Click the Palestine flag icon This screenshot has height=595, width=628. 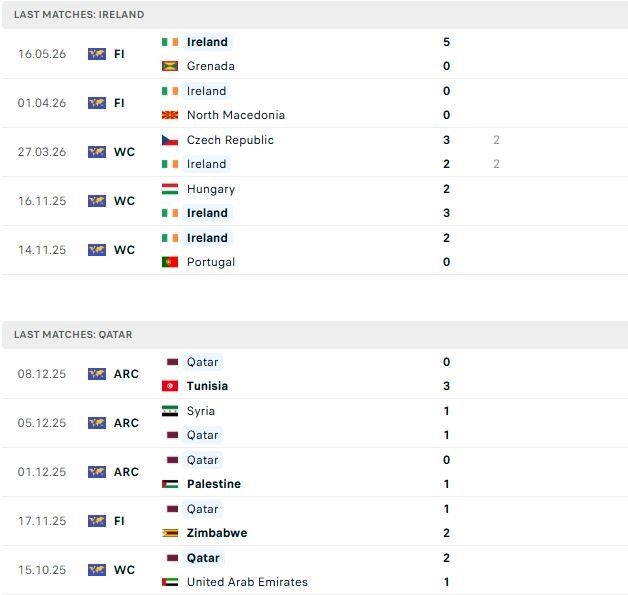click(x=170, y=484)
